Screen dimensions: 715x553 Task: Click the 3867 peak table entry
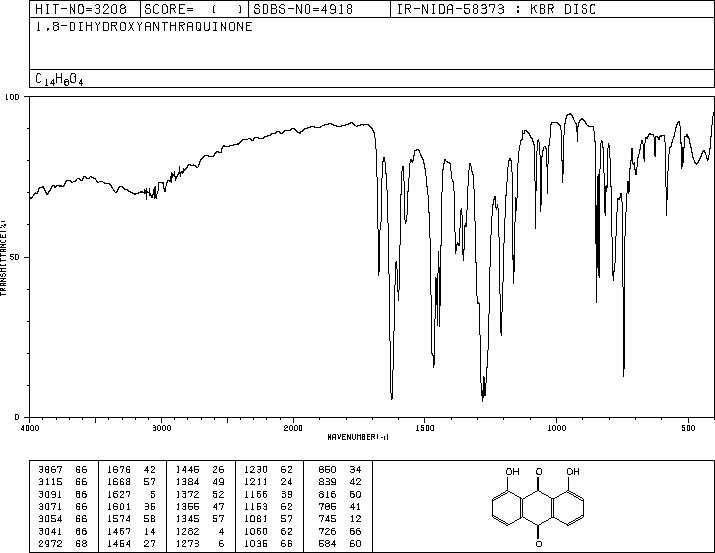(x=62, y=470)
